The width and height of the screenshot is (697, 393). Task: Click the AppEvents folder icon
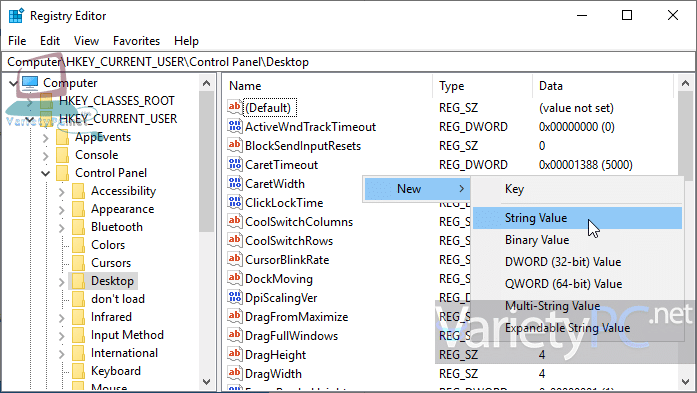63,137
